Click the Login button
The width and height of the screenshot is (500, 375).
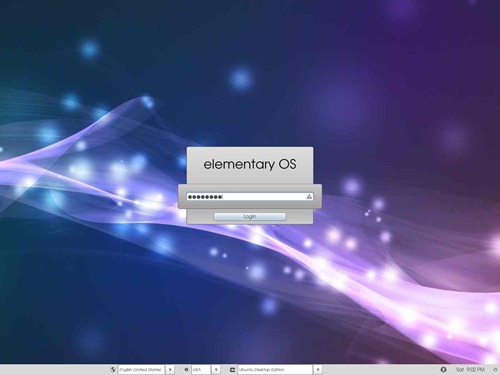[250, 217]
